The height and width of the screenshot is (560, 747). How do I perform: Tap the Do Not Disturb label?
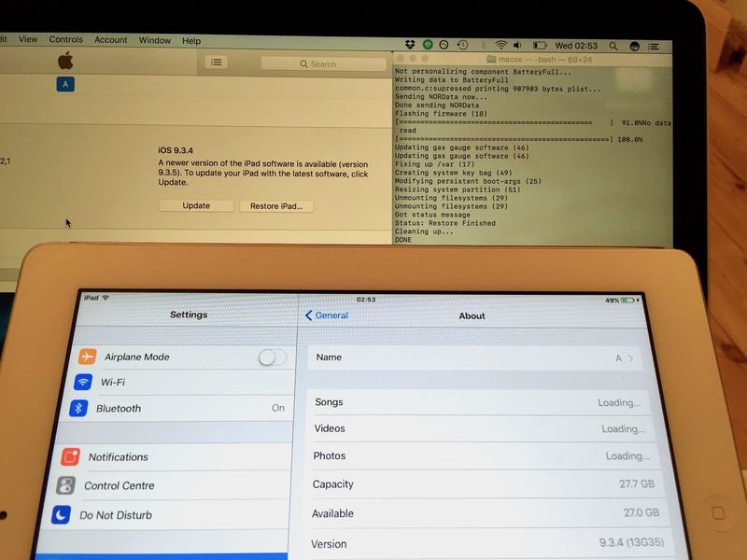tap(116, 515)
